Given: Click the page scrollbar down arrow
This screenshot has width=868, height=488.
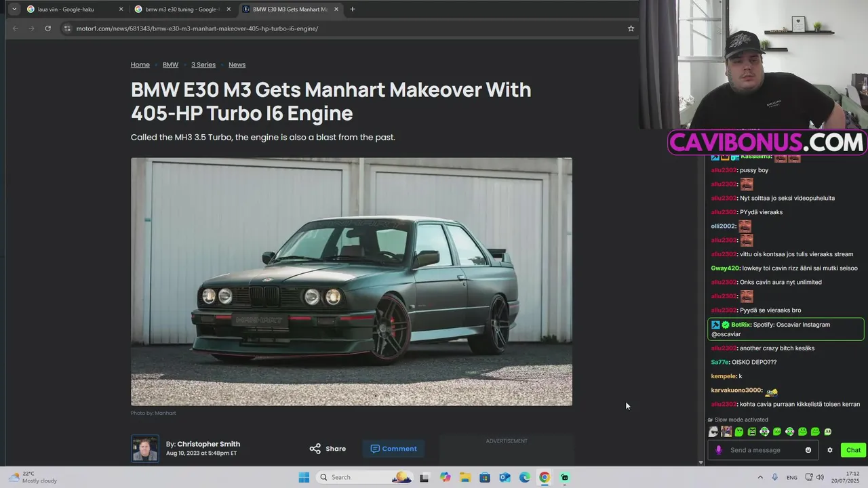Looking at the screenshot, I should pyautogui.click(x=701, y=462).
